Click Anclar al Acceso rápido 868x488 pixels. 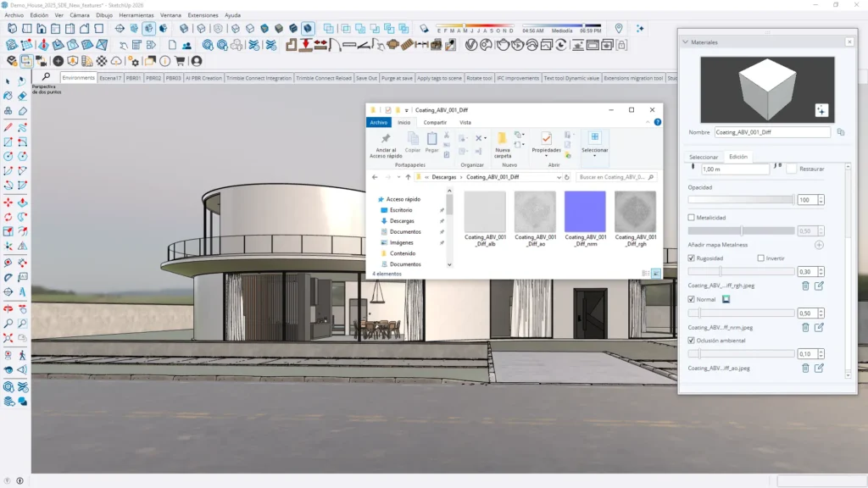click(x=386, y=145)
